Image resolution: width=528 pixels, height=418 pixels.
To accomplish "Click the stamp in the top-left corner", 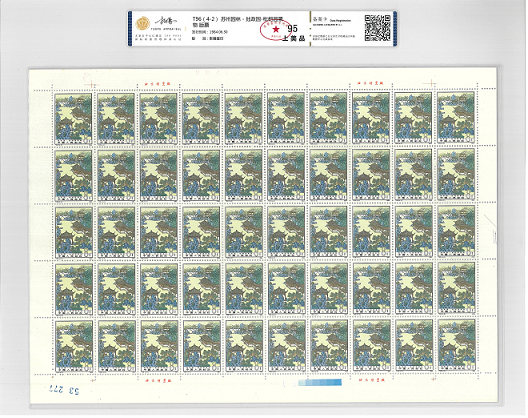I will pyautogui.click(x=73, y=119).
